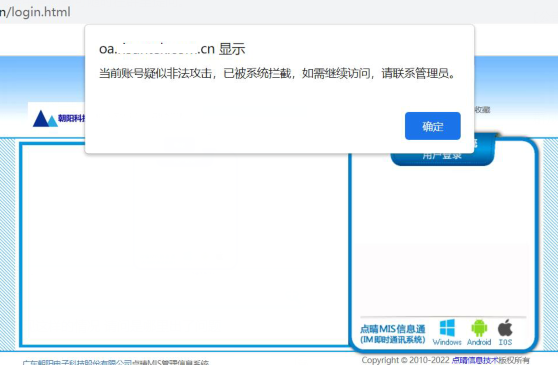
Task: Click the 收藏 link behind the dialog
Action: click(x=483, y=110)
